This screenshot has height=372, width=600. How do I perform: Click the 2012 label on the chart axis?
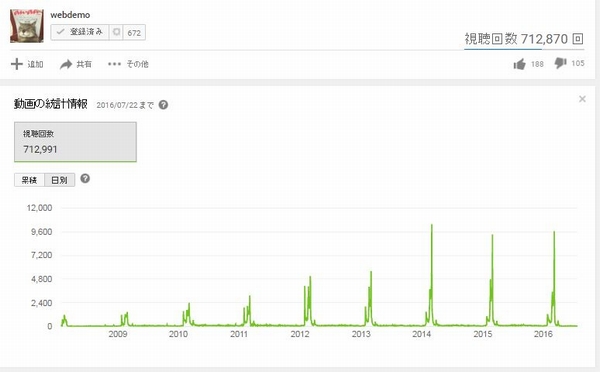coord(300,334)
